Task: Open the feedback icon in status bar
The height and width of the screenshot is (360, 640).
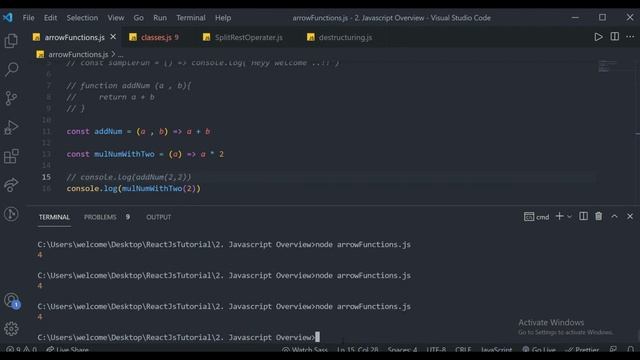Action: 613,349
